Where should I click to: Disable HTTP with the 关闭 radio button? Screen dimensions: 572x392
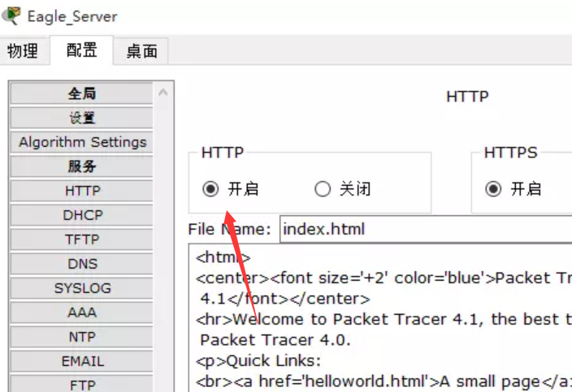pyautogui.click(x=323, y=189)
